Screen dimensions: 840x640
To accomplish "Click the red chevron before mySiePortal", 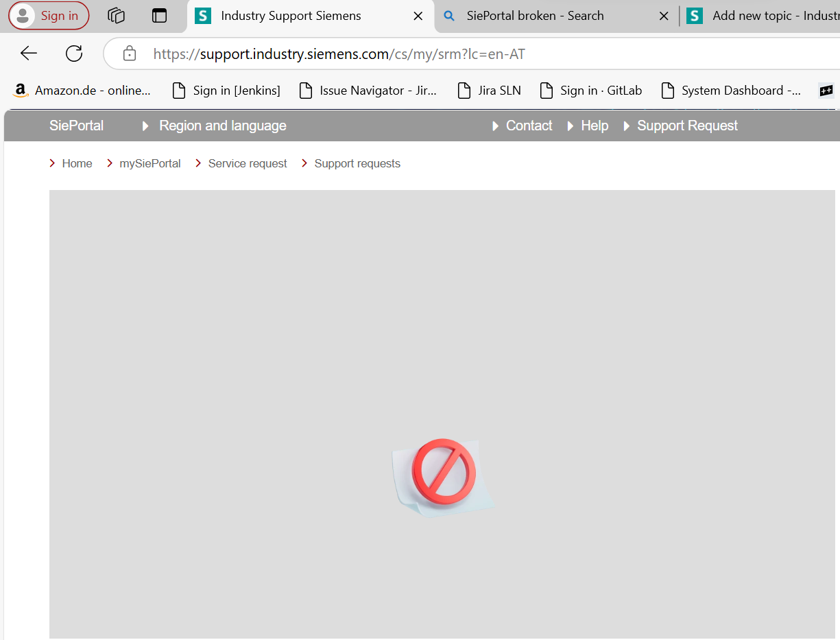I will (x=110, y=163).
